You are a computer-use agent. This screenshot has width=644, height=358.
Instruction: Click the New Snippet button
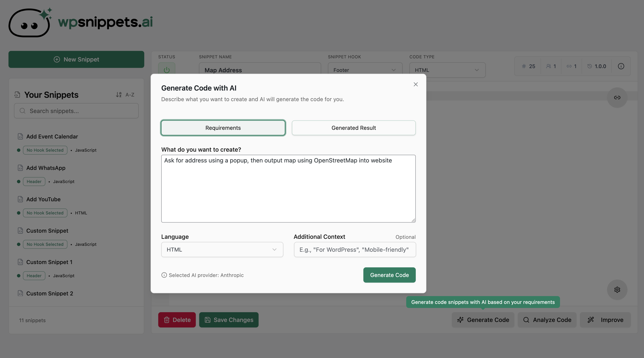click(x=76, y=60)
